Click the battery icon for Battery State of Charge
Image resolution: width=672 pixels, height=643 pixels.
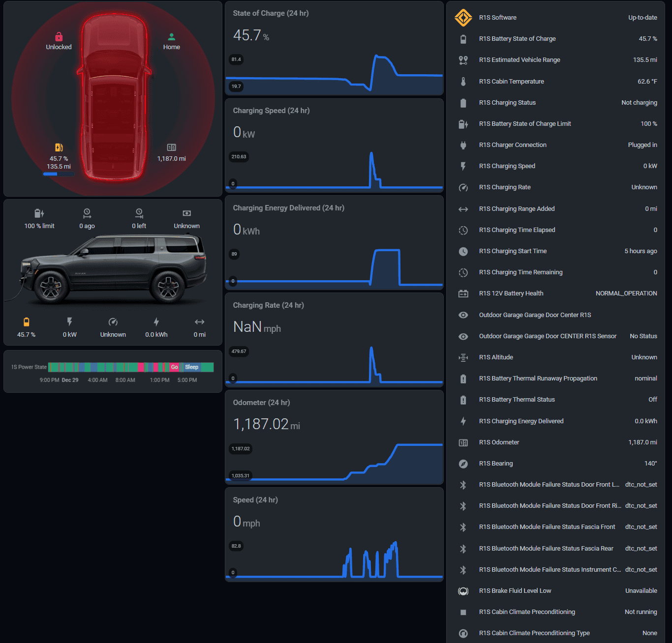pos(463,39)
